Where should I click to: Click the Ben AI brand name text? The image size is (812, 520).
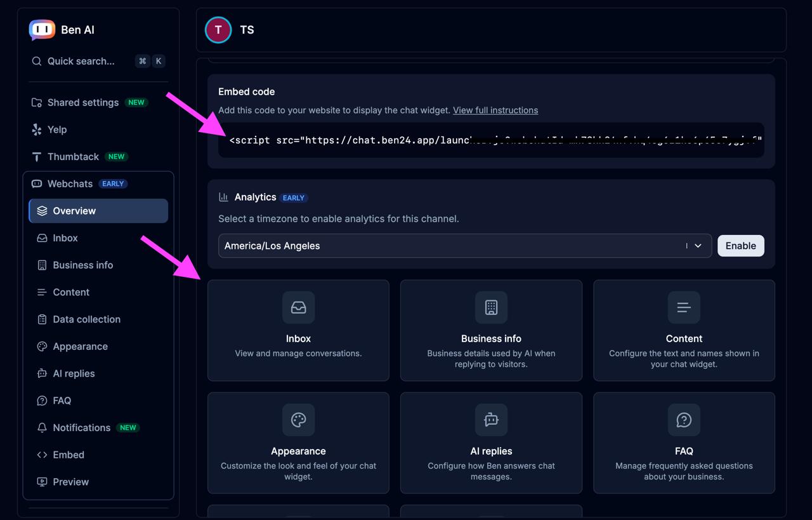[x=77, y=30]
